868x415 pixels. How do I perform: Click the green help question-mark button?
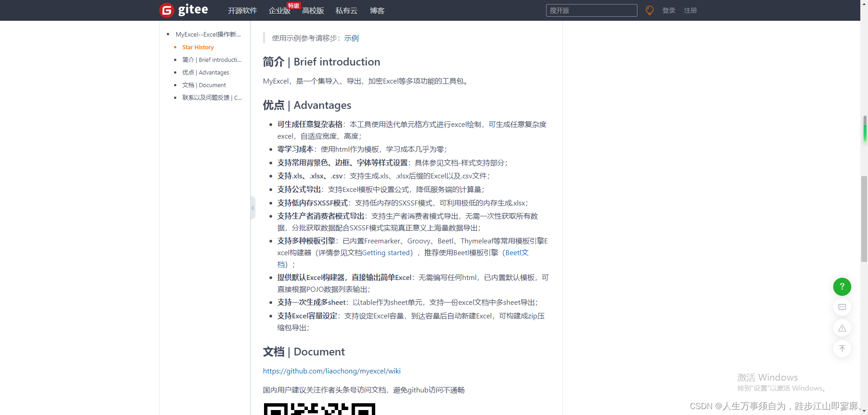point(842,287)
